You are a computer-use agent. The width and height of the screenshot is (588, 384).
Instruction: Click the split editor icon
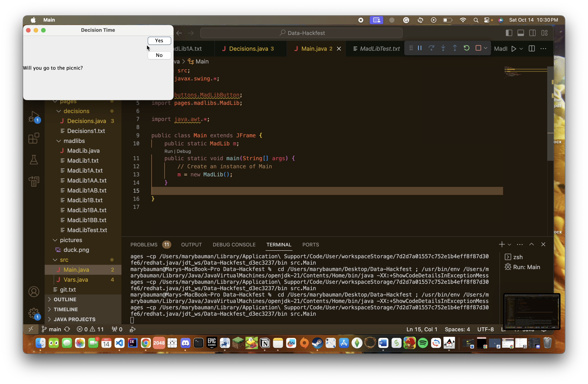click(532, 49)
